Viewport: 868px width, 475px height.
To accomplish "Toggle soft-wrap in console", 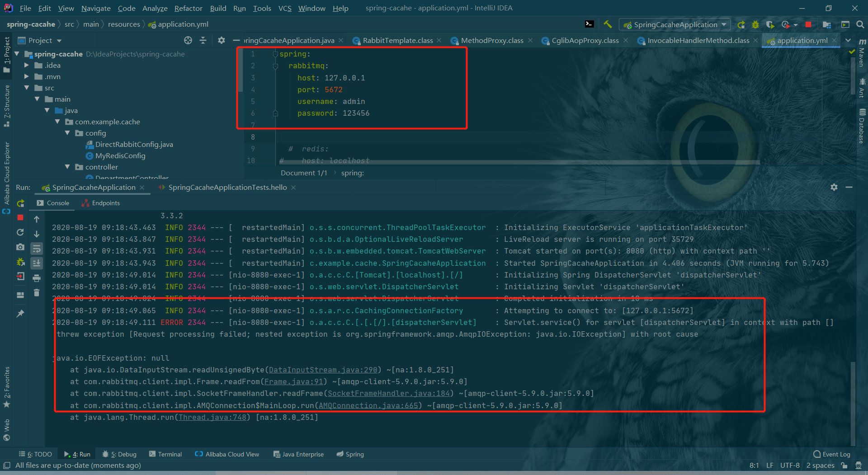I will pos(37,249).
